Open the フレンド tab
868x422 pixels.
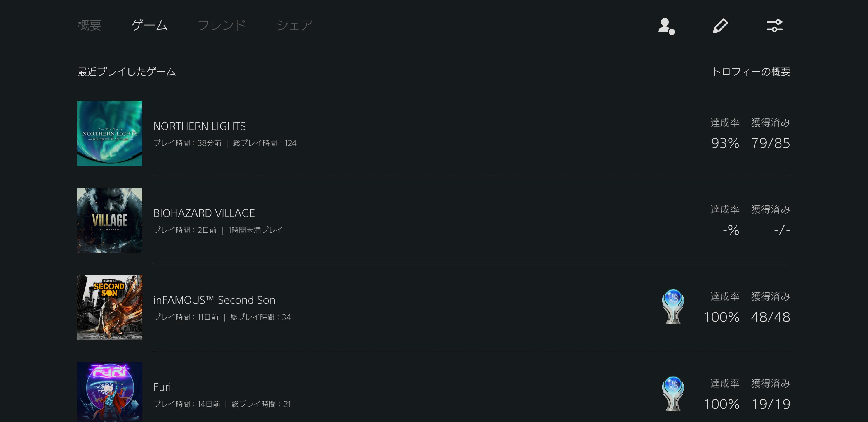pos(222,25)
